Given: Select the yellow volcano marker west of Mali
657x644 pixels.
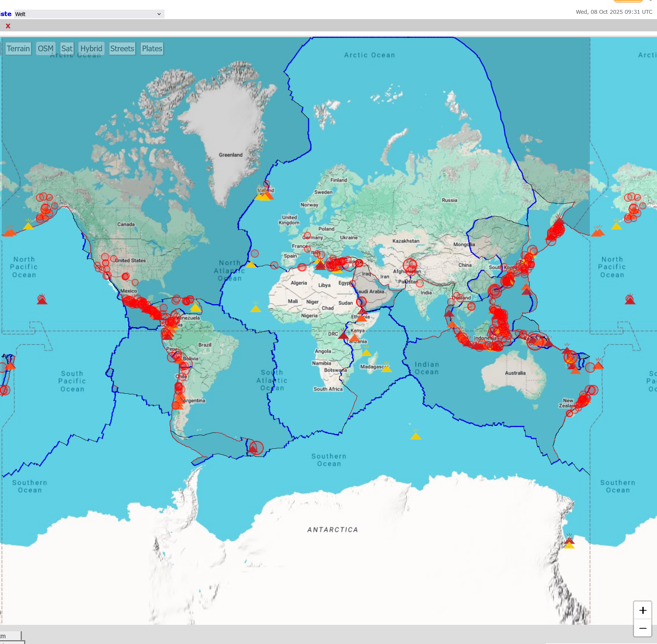Looking at the screenshot, I should point(255,308).
